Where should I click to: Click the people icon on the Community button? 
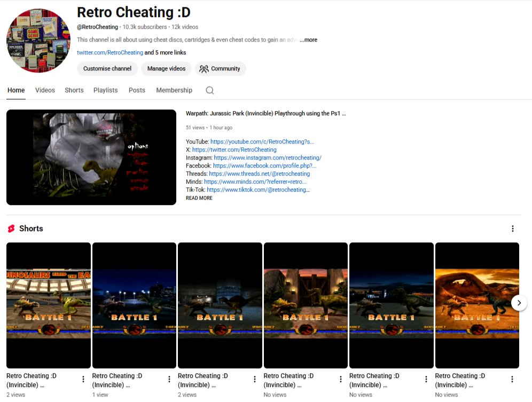204,69
